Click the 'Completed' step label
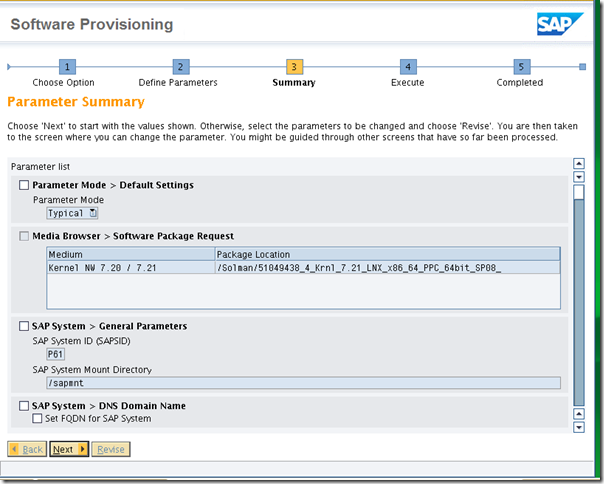 click(x=520, y=82)
